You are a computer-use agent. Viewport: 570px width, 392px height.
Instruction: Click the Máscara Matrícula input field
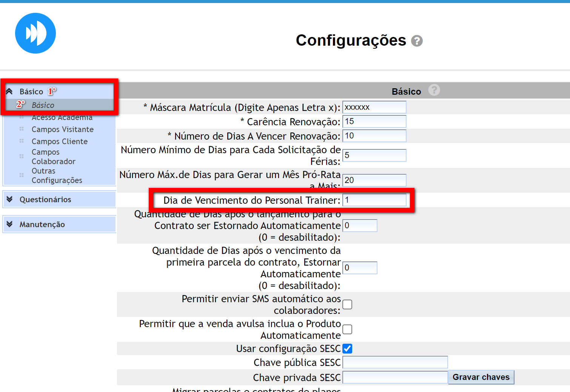tap(374, 107)
